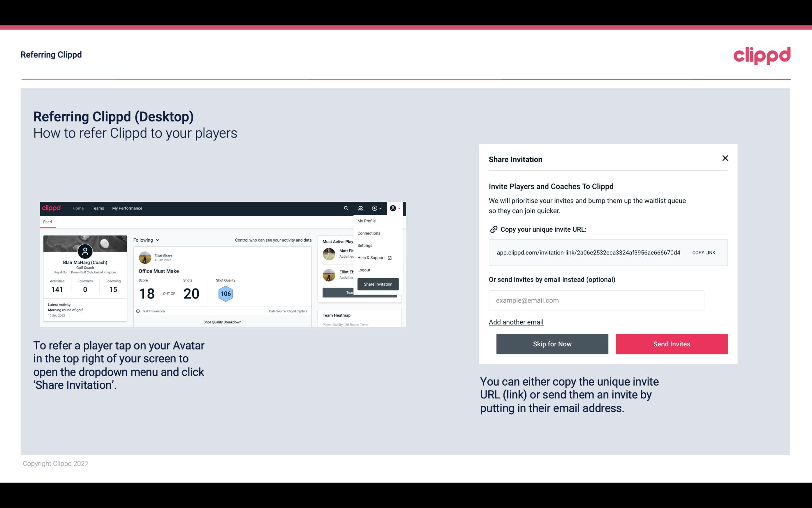The image size is (812, 508).
Task: Click the Teams dropdown in the top navigation
Action: (97, 208)
